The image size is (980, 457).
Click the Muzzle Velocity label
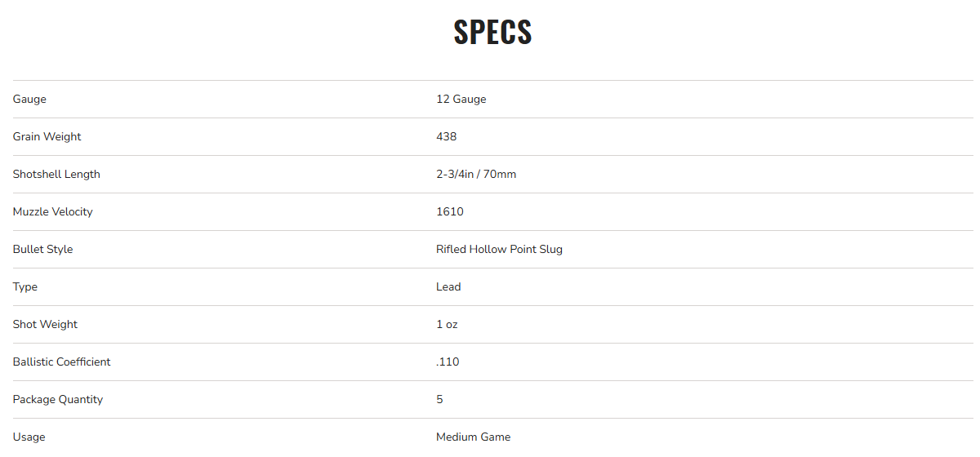click(53, 212)
